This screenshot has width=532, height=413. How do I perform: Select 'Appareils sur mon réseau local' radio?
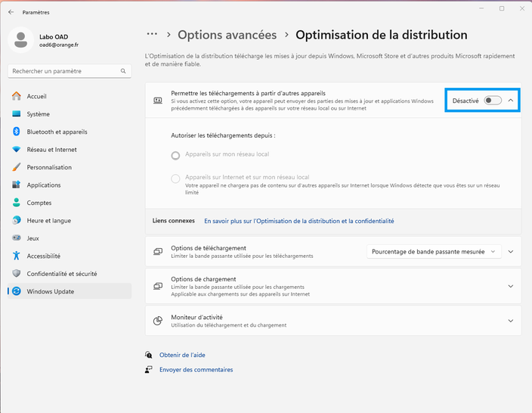point(175,155)
